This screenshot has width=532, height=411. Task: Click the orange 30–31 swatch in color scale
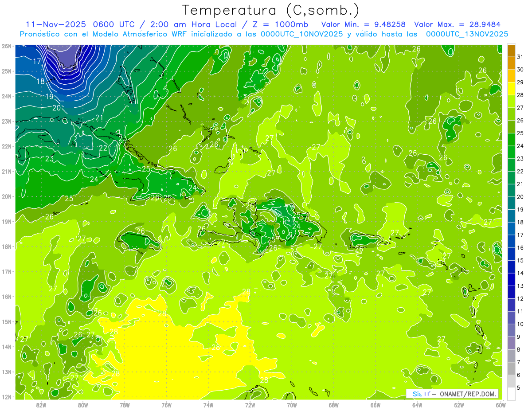tap(511, 63)
